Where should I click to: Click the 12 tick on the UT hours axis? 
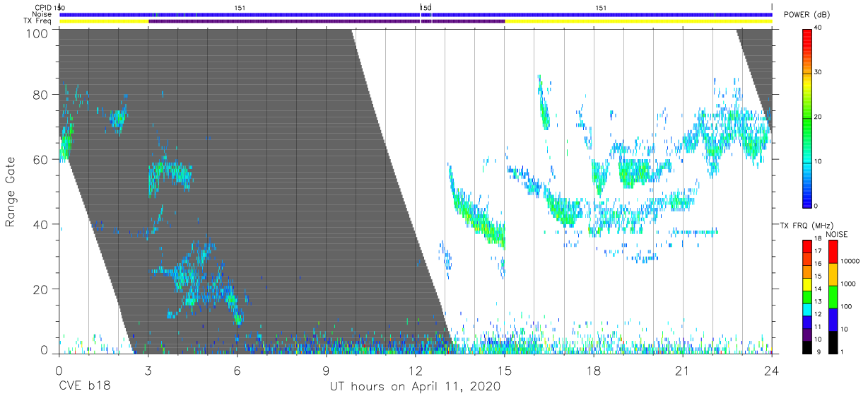click(416, 370)
